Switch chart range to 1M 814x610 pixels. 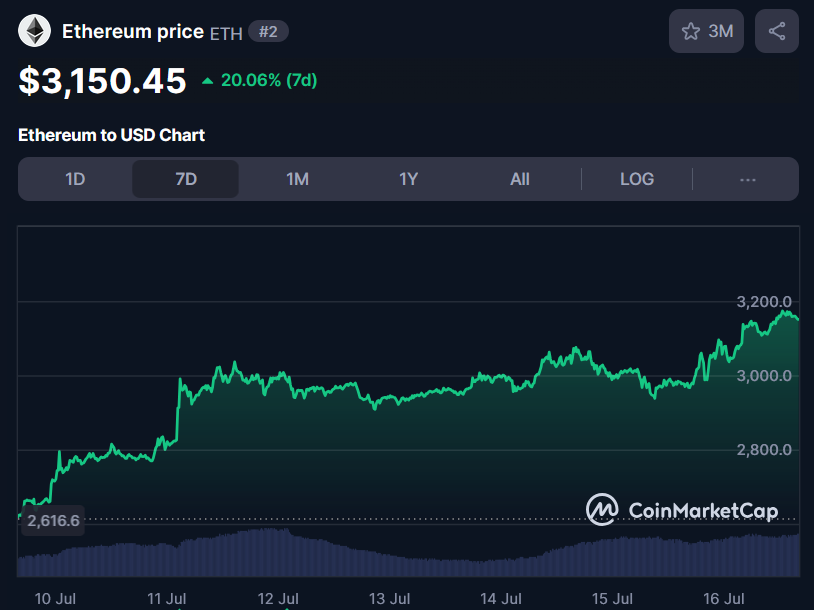(x=297, y=179)
